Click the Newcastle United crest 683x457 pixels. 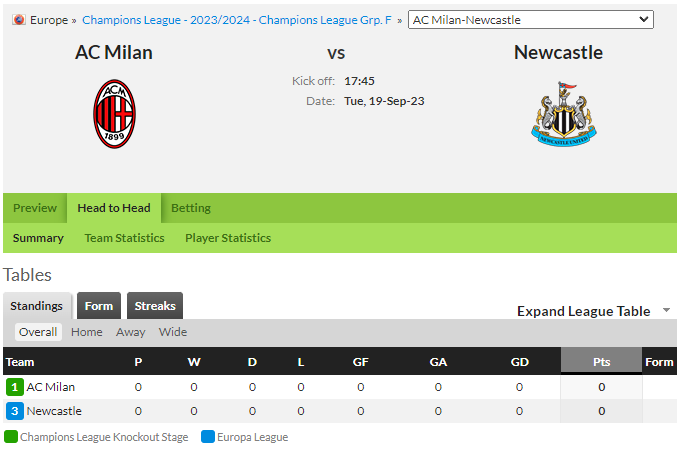click(x=564, y=114)
